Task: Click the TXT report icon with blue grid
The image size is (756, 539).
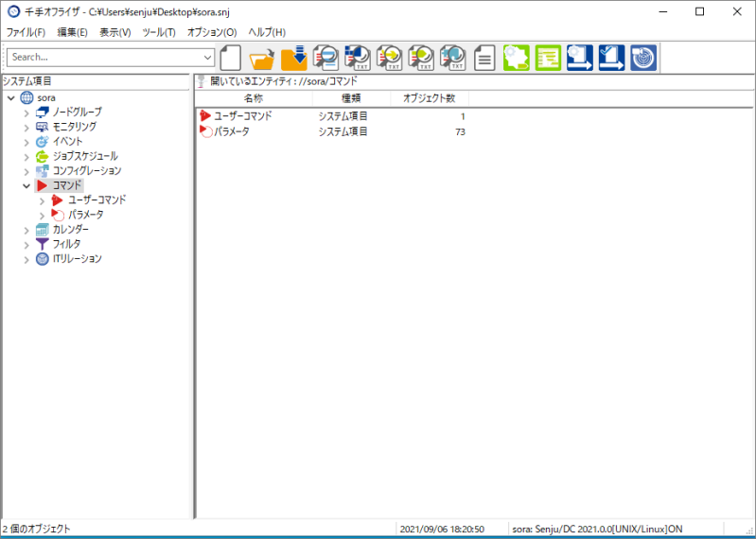Action: click(358, 58)
